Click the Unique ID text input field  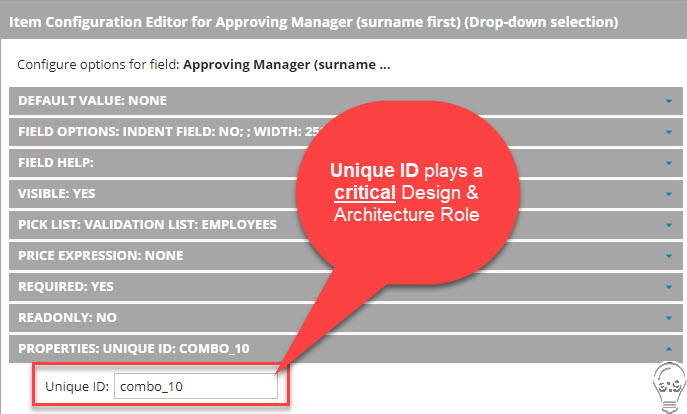coord(195,386)
